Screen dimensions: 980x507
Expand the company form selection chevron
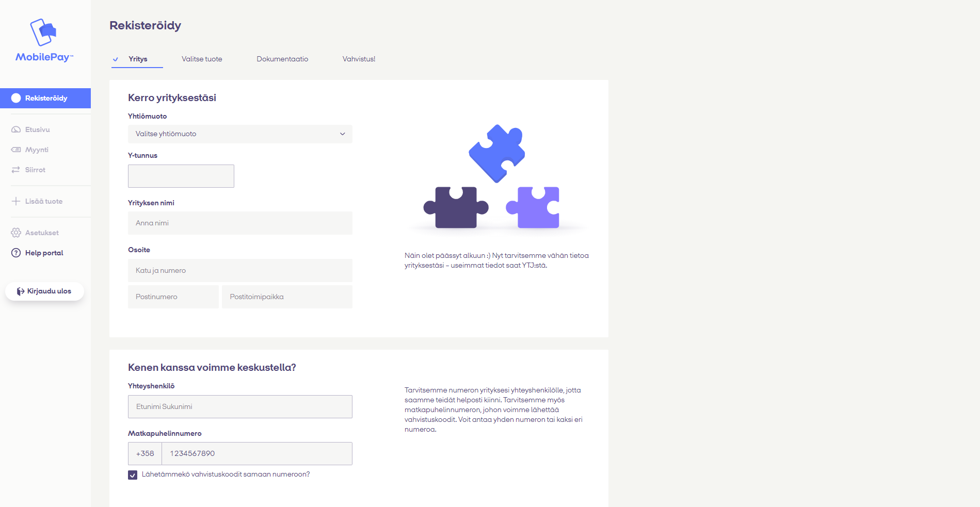342,134
